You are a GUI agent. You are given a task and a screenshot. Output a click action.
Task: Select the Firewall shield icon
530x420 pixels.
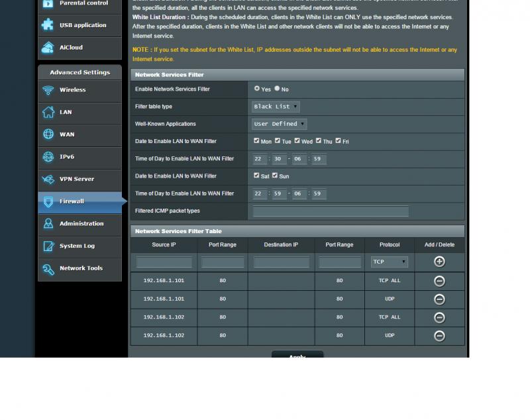click(48, 201)
